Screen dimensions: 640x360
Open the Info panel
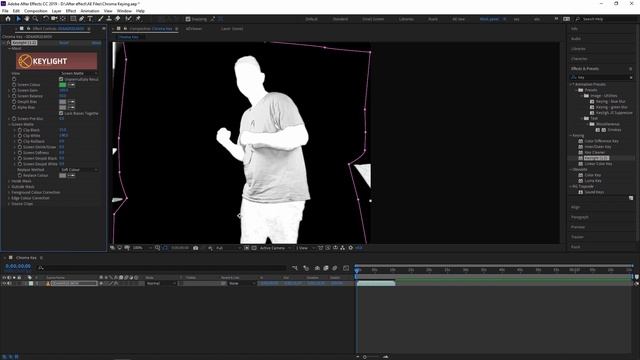(x=575, y=29)
